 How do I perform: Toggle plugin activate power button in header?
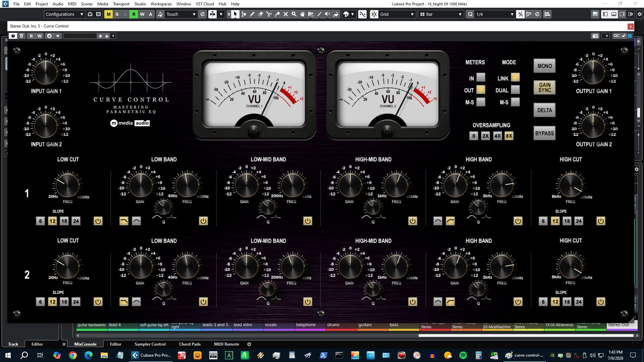pyautogui.click(x=13, y=36)
